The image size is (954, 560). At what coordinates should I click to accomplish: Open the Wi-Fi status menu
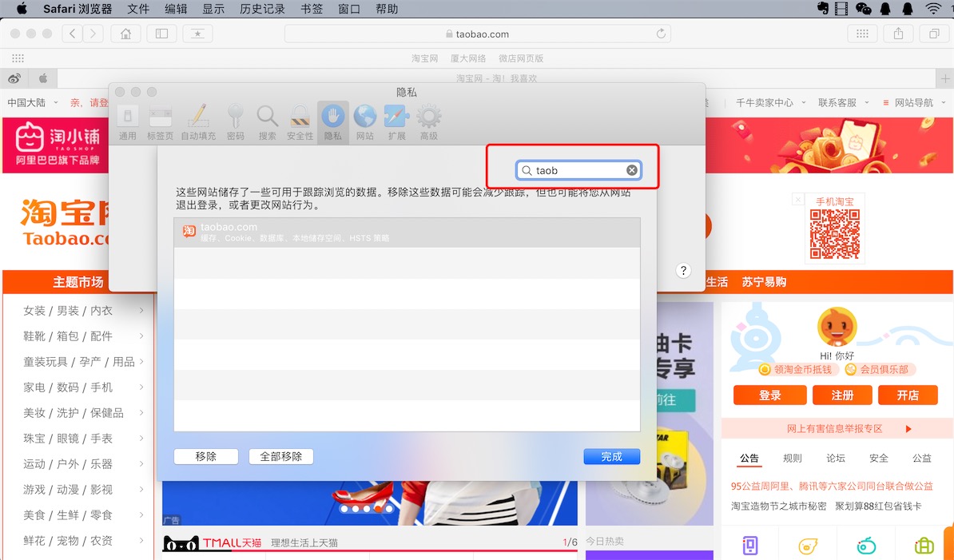(932, 9)
